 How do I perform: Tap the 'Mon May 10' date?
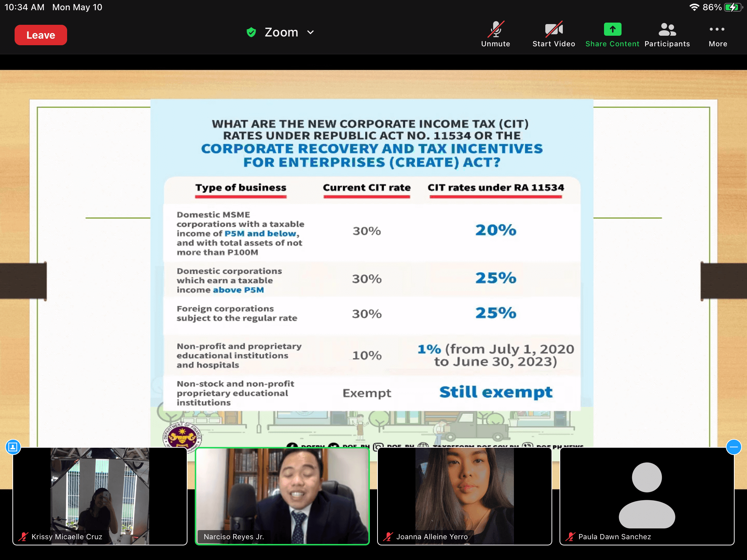(77, 7)
